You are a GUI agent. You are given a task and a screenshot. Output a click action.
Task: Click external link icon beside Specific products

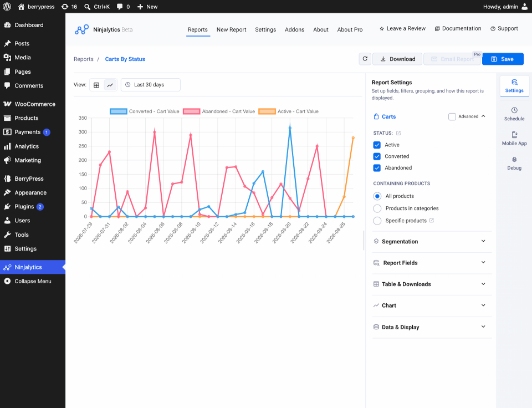pyautogui.click(x=432, y=220)
